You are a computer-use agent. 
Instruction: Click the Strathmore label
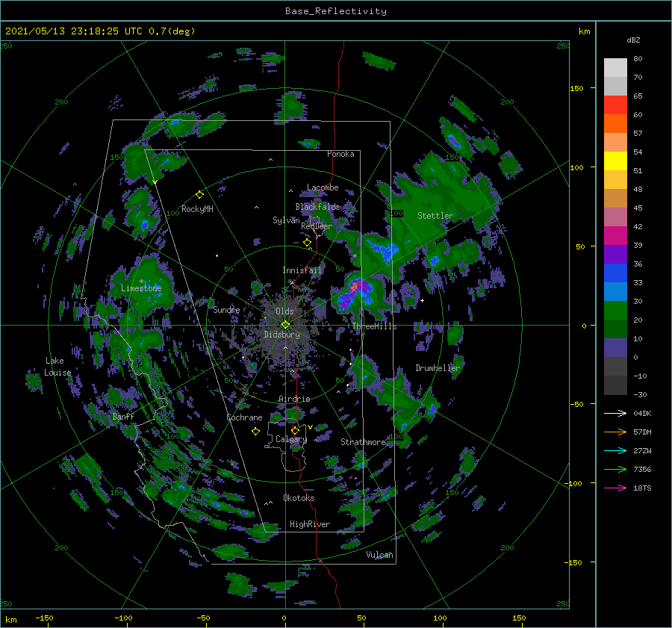point(363,442)
